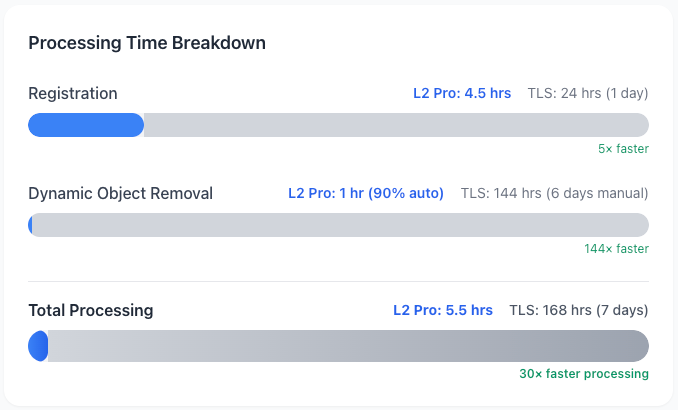The image size is (678, 410).
Task: Click the Total Processing label
Action: (90, 310)
